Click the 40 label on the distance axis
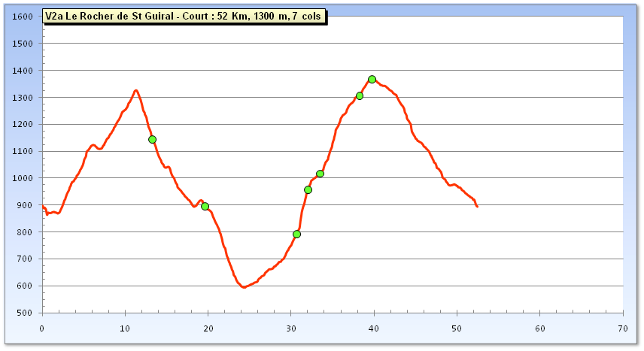 pyautogui.click(x=374, y=328)
